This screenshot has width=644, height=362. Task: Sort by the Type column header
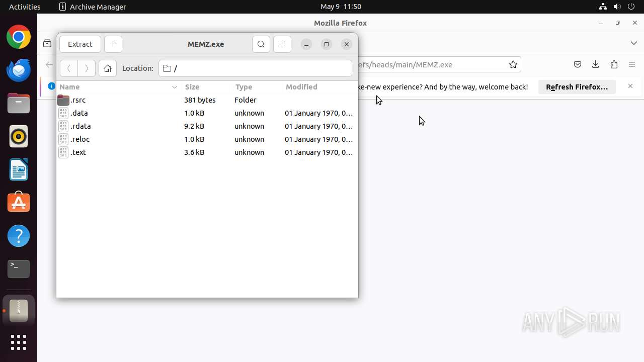[256, 87]
